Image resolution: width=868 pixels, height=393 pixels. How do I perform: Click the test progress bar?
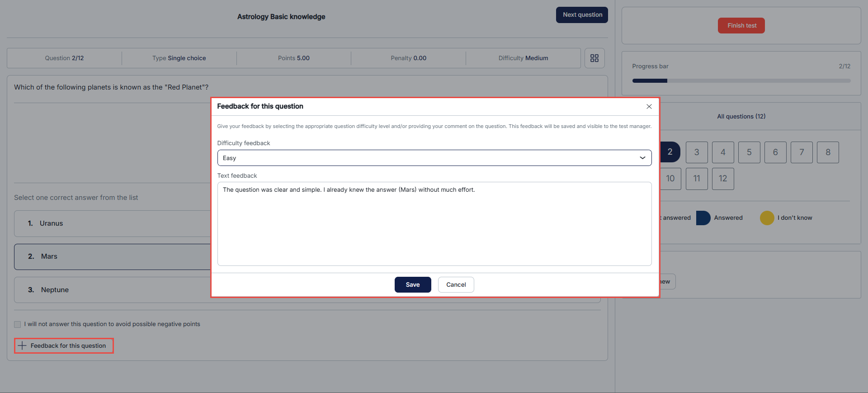pyautogui.click(x=741, y=81)
